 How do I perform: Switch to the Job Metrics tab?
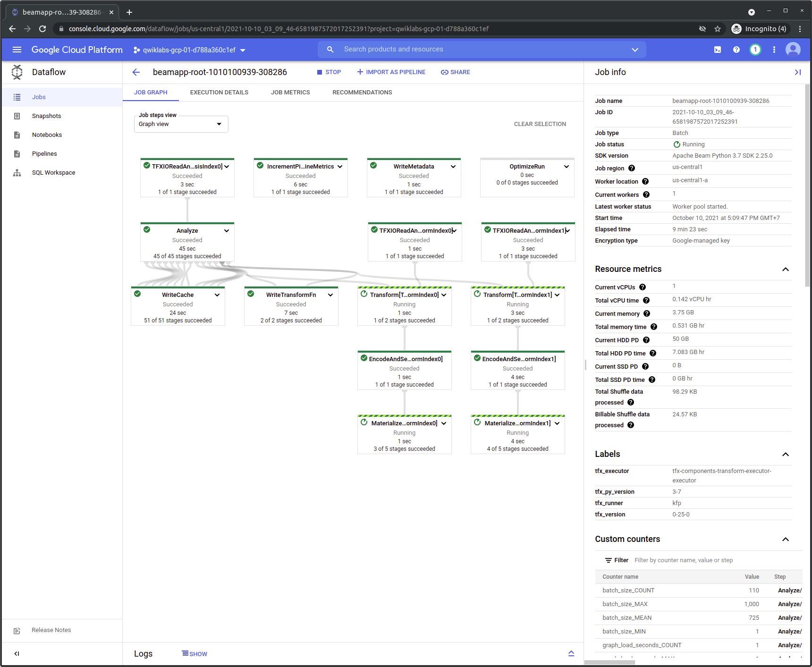tap(290, 93)
